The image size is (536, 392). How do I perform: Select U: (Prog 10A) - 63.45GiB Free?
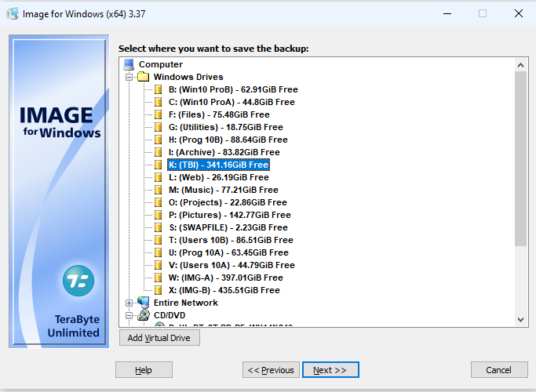coord(228,252)
